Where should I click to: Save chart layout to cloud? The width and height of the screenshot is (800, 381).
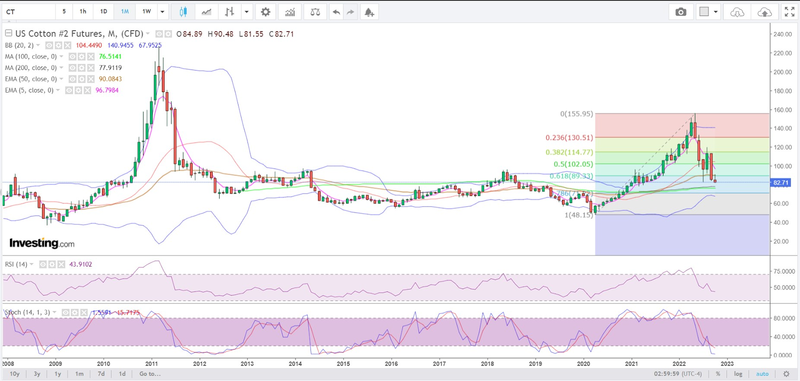(765, 11)
